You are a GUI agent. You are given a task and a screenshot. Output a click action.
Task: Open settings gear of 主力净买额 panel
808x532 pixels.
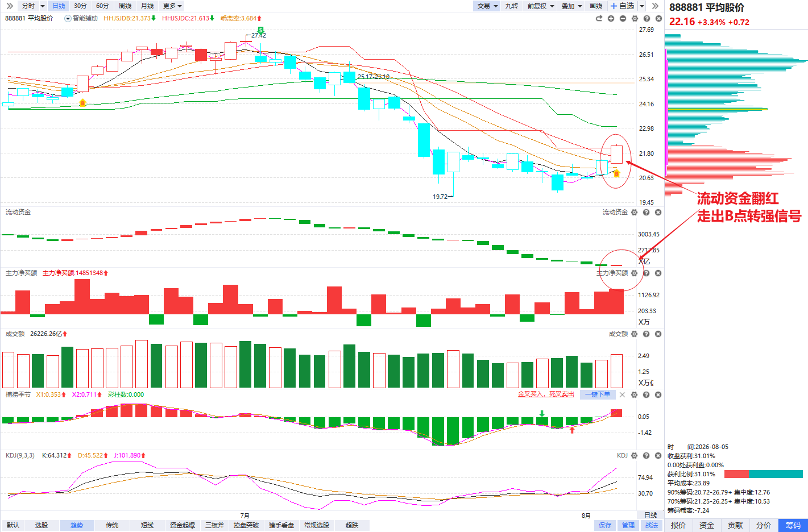(x=635, y=273)
